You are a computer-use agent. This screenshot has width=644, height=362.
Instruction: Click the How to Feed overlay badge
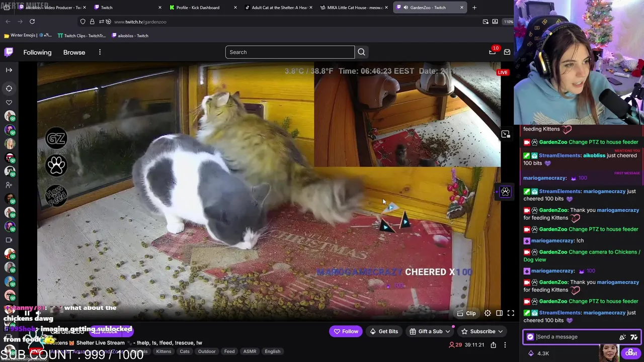[x=56, y=196]
